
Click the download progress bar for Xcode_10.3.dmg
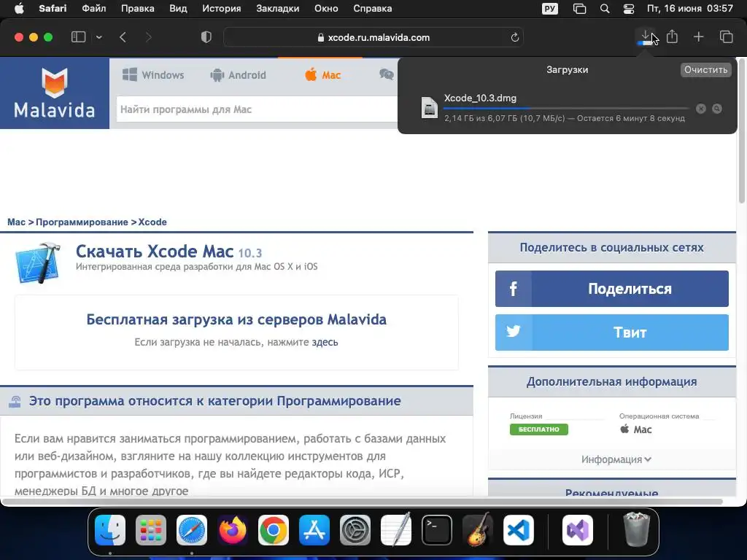click(566, 109)
